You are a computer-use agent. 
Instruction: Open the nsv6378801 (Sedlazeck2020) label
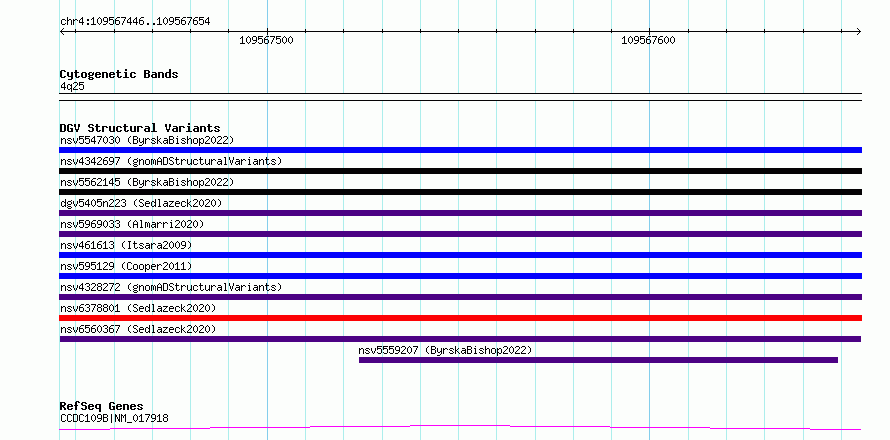[138, 308]
